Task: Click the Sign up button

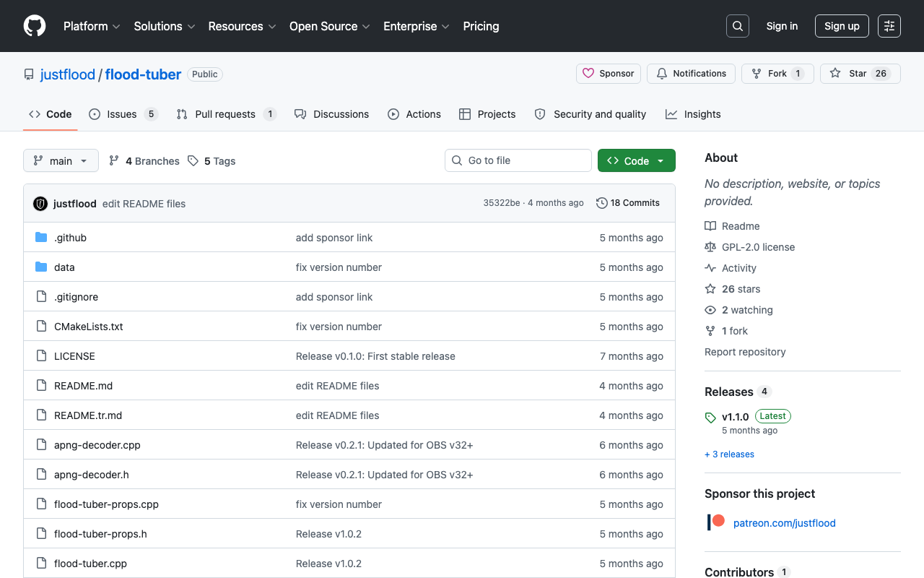Action: (842, 26)
